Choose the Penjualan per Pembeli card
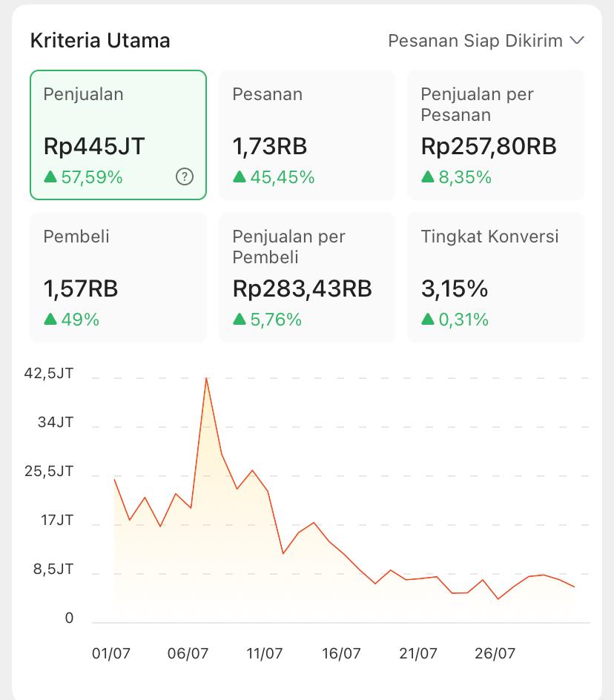The height and width of the screenshot is (700, 614). coord(307,277)
